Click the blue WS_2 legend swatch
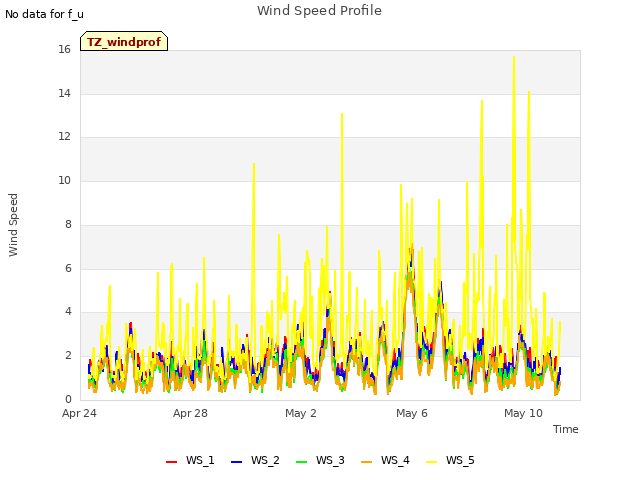This screenshot has width=640, height=480. pyautogui.click(x=236, y=462)
